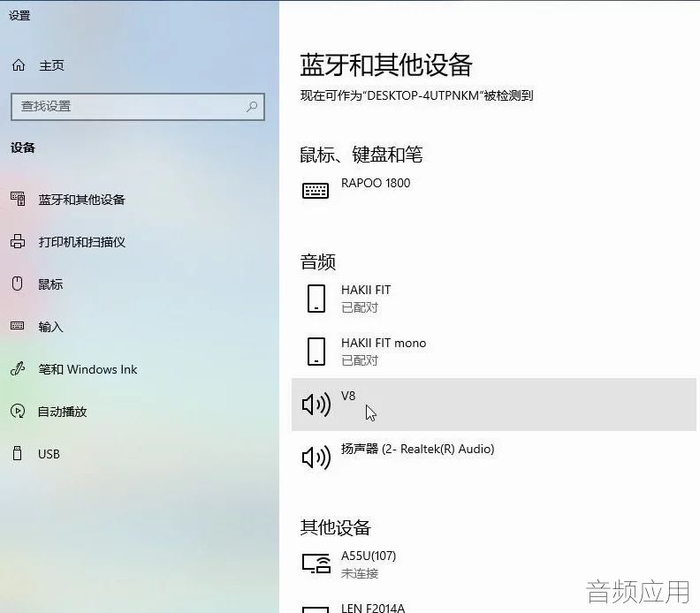Click the 自动播放 autoplay icon
This screenshot has height=613, width=700.
click(x=18, y=411)
